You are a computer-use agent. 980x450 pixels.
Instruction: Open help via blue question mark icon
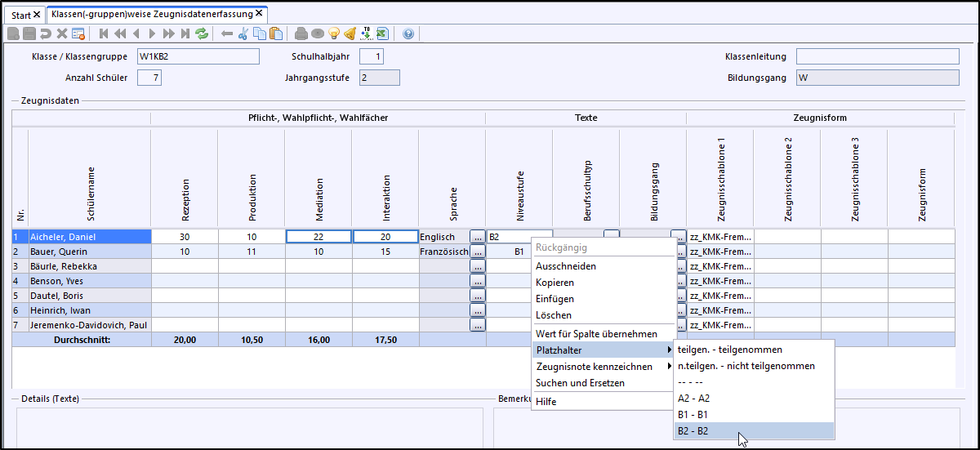click(x=408, y=33)
